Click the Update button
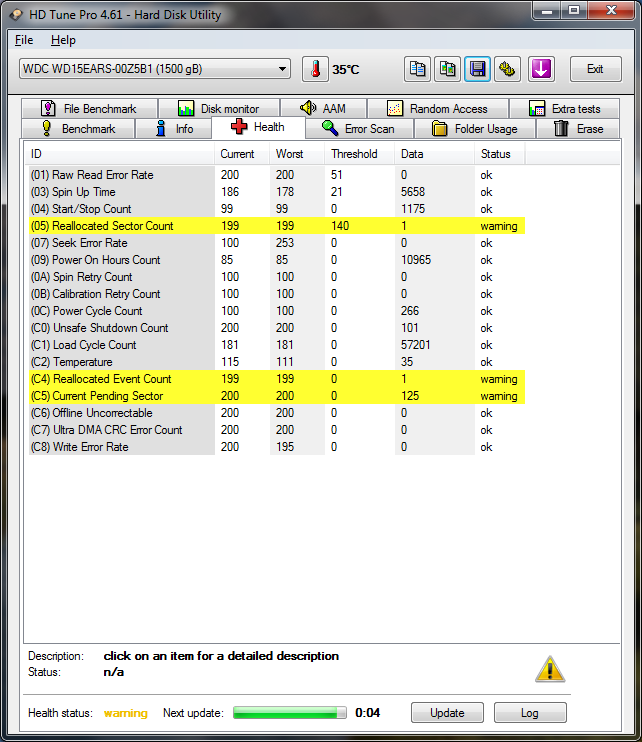Viewport: 642px width, 742px height. (447, 713)
